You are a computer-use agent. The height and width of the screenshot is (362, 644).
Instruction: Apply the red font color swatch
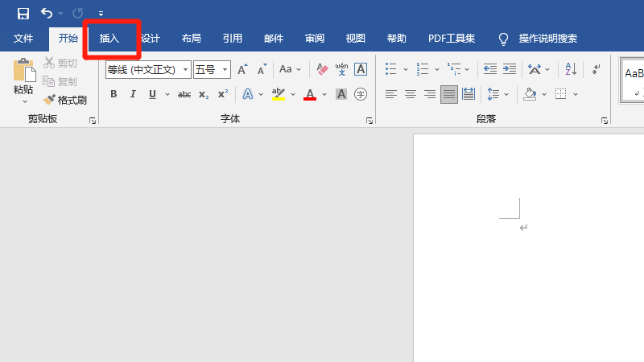310,94
